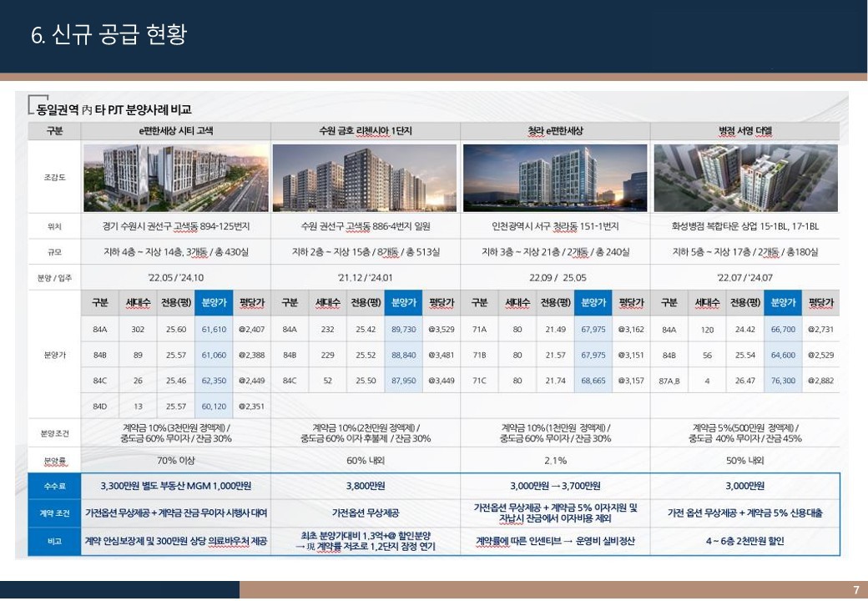Click blue row label '비고'
Screen dimensions: 868x601
pos(54,541)
